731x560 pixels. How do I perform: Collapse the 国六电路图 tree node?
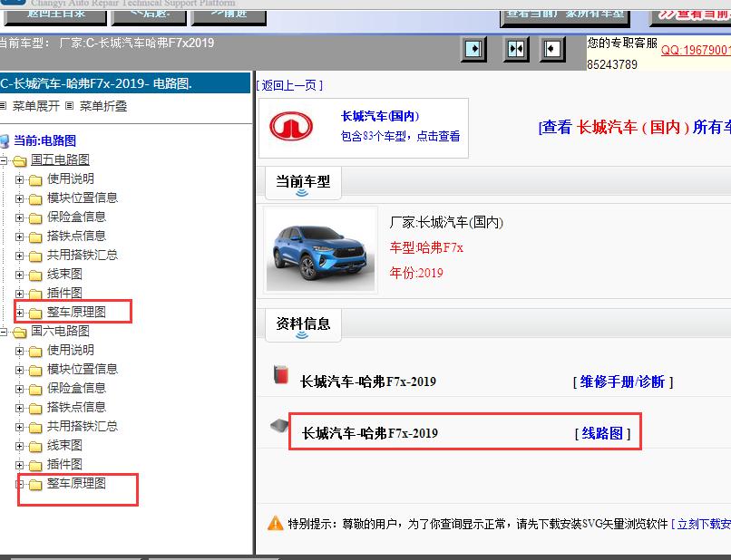point(4,332)
